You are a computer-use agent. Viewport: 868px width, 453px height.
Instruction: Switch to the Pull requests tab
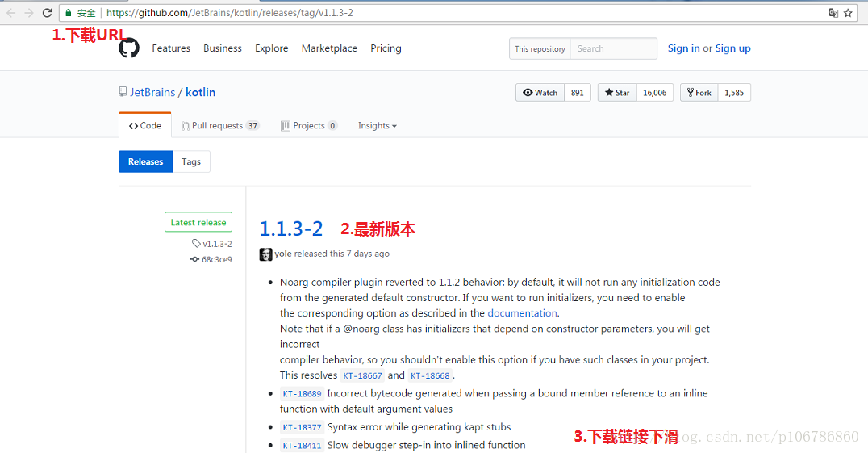(x=220, y=126)
